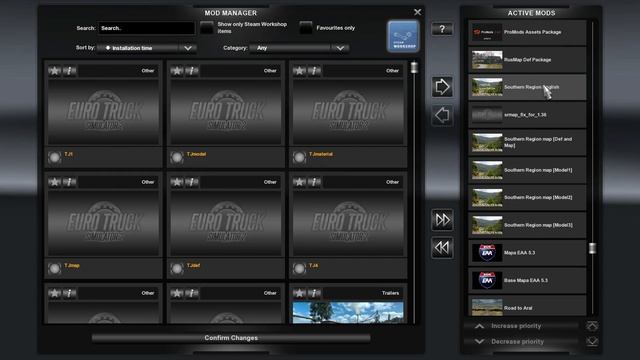Click the top-left mod card thumbnail
The image size is (640, 360).
[103, 111]
